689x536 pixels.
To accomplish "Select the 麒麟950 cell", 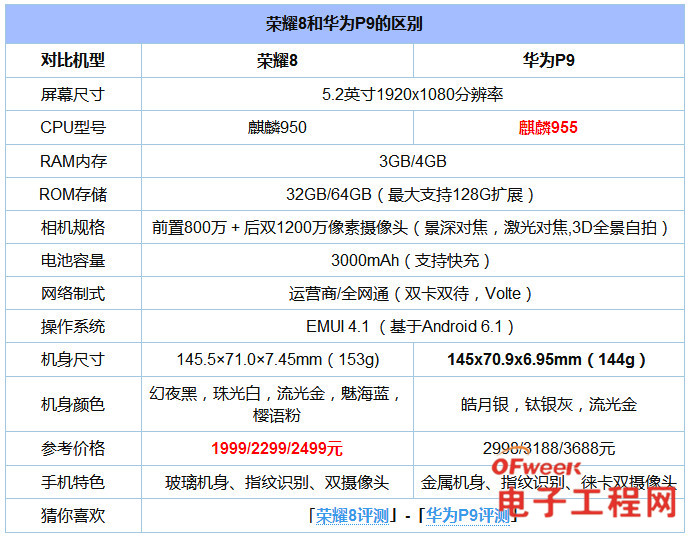I will point(277,127).
